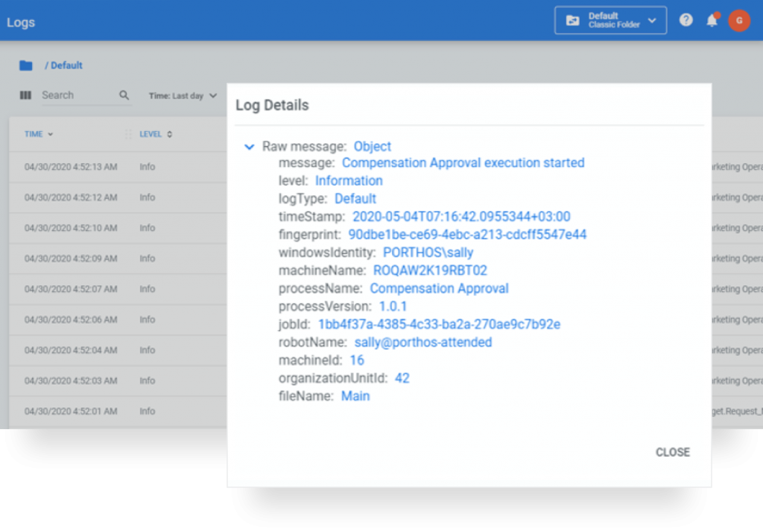Select log row 04/30/2020 4:52:03 AM
Viewport: 763px width, 532px height.
click(x=118, y=381)
